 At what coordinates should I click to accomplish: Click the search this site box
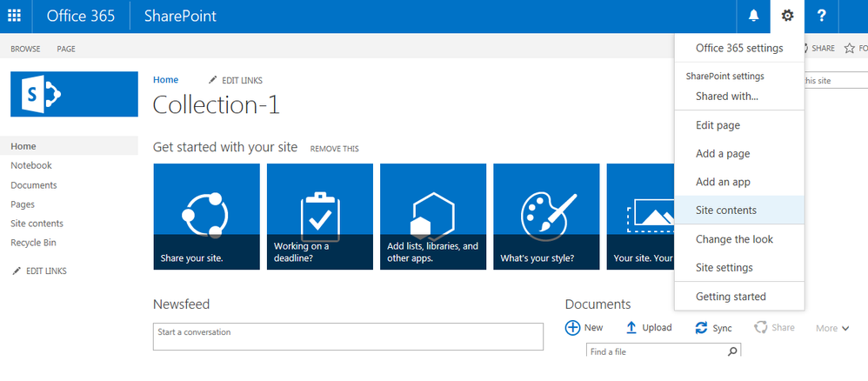(836, 80)
